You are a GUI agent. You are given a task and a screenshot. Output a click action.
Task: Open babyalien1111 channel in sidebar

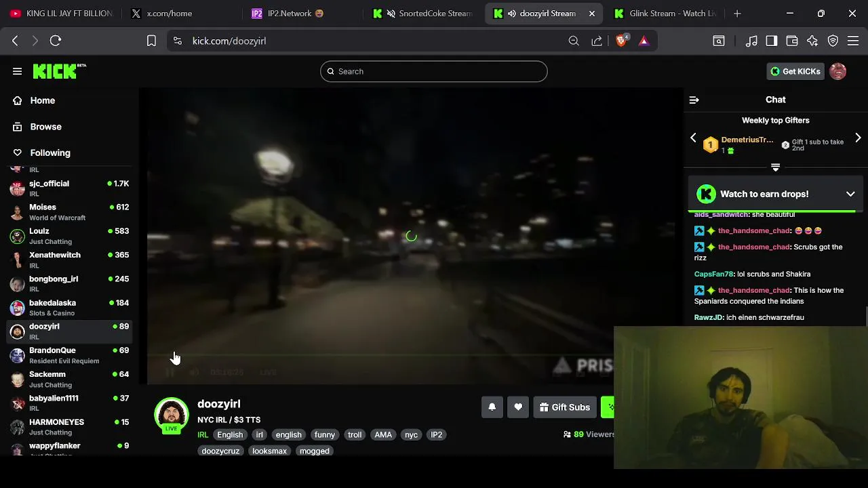click(x=69, y=403)
